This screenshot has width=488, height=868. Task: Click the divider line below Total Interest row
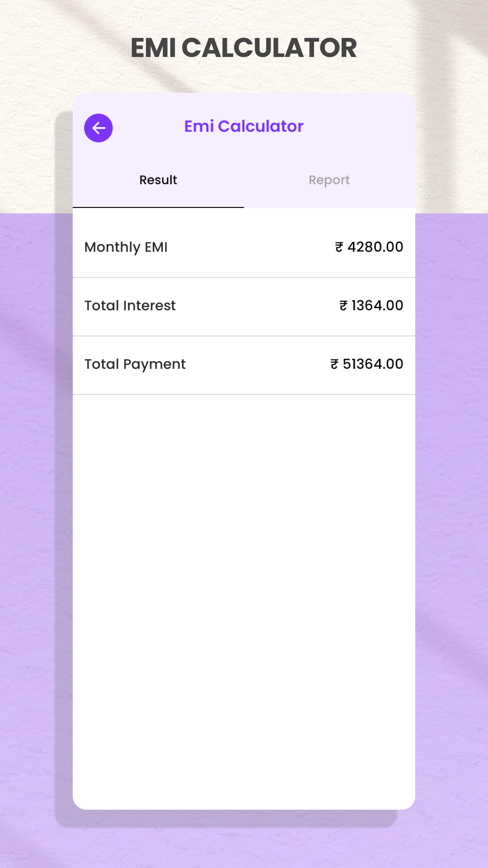pos(244,336)
